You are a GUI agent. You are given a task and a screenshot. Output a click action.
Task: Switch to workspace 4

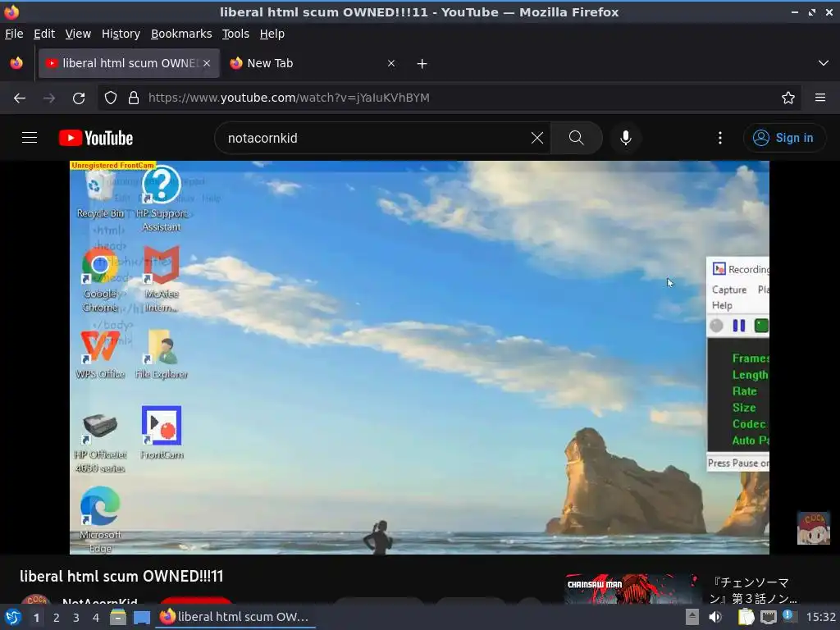click(x=96, y=617)
